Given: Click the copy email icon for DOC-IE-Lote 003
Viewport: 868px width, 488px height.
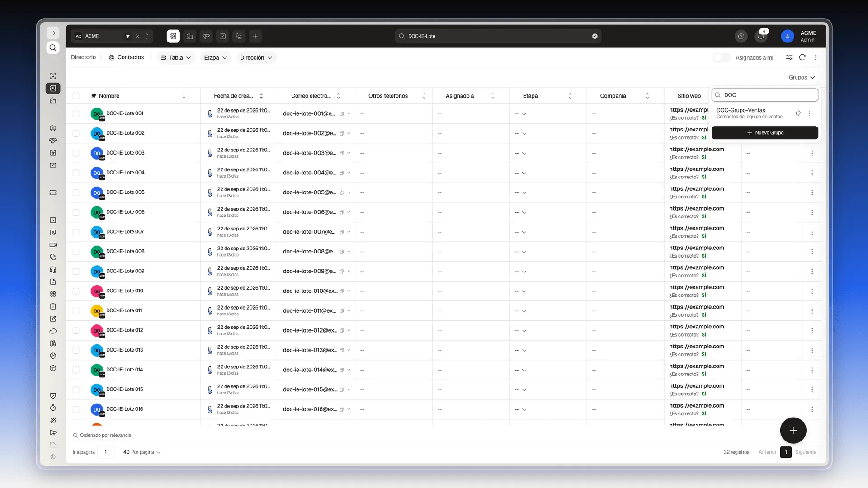Looking at the screenshot, I should coord(342,153).
